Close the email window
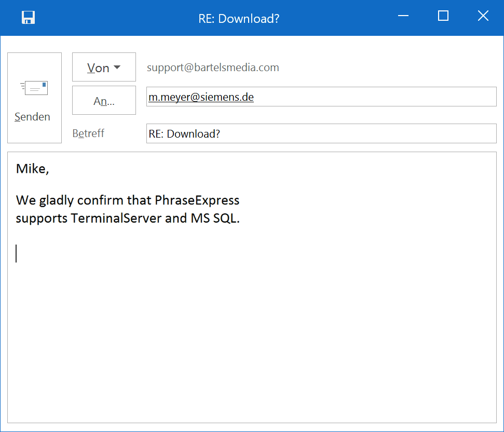The height and width of the screenshot is (432, 504). coord(483,16)
